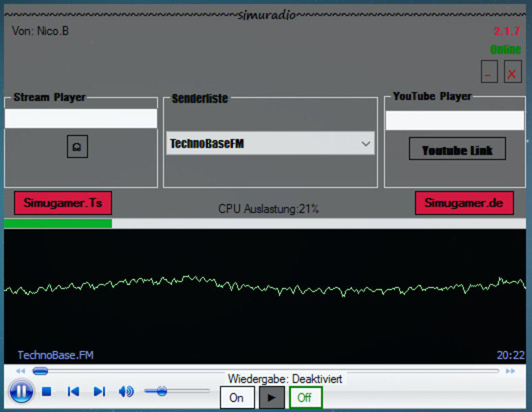Screen dimensions: 532x412
Task: Open the Simugamer.de link button
Action: point(464,203)
